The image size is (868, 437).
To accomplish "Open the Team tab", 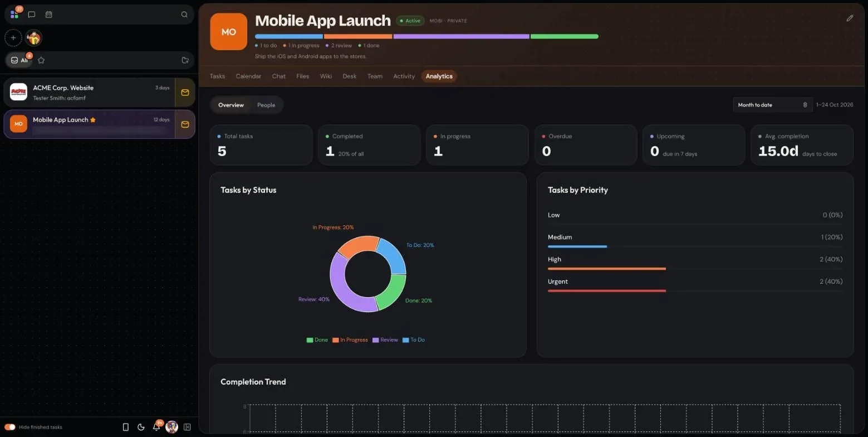I will click(x=375, y=76).
